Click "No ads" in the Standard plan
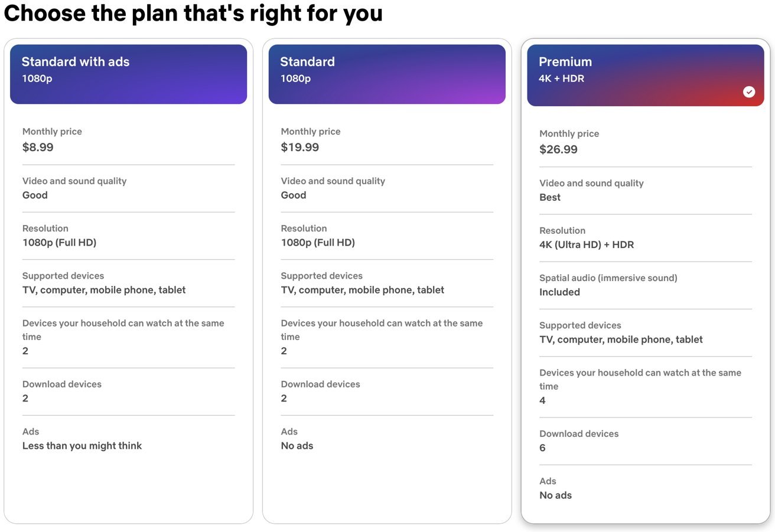Viewport: 775px width, 532px height. 297,446
